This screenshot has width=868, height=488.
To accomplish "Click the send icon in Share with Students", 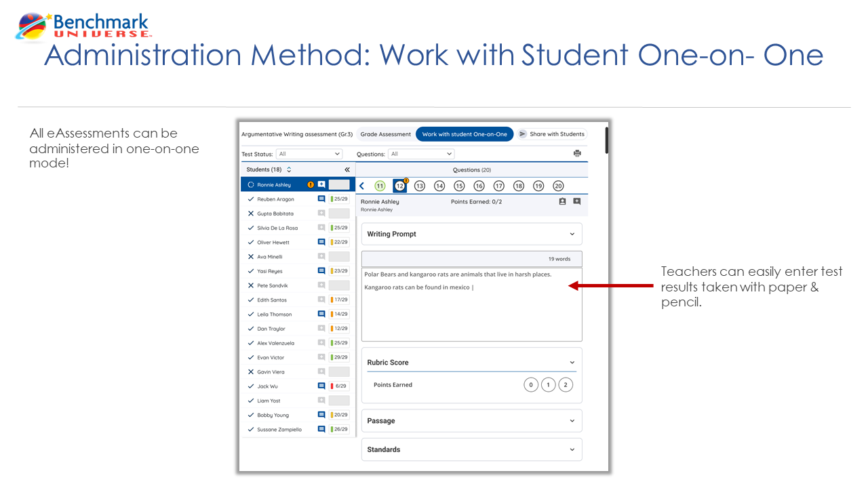I will click(522, 134).
